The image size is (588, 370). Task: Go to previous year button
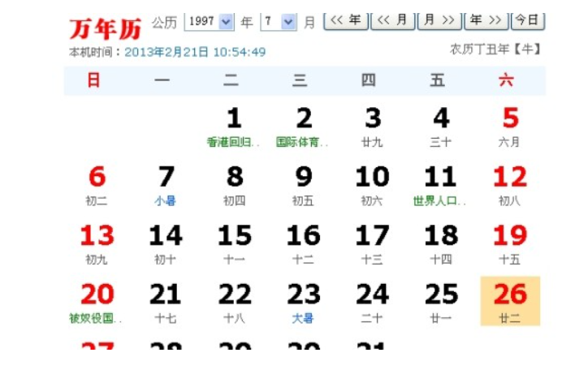pyautogui.click(x=345, y=21)
